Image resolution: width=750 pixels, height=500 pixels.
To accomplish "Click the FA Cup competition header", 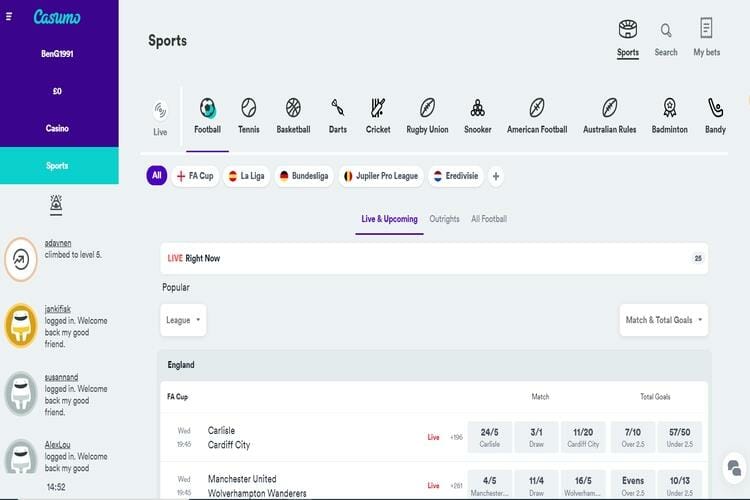I will click(x=177, y=397).
